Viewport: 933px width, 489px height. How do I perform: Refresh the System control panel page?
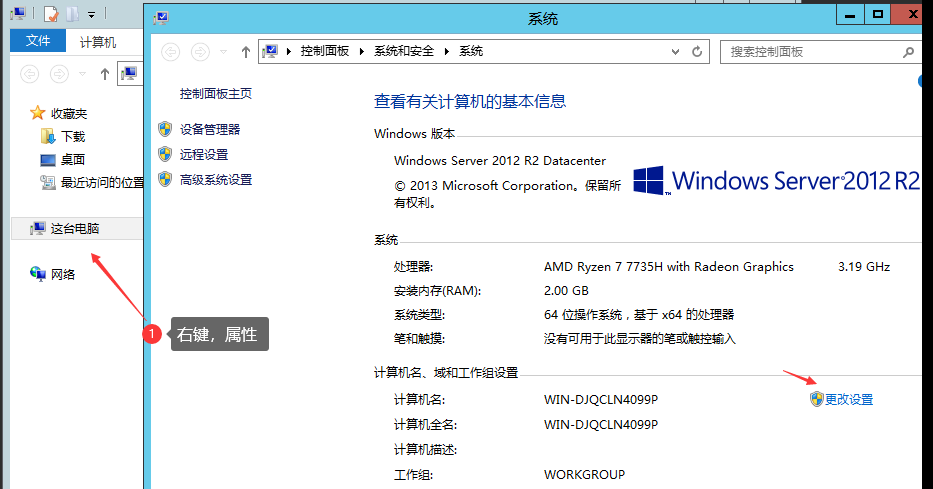coord(697,52)
